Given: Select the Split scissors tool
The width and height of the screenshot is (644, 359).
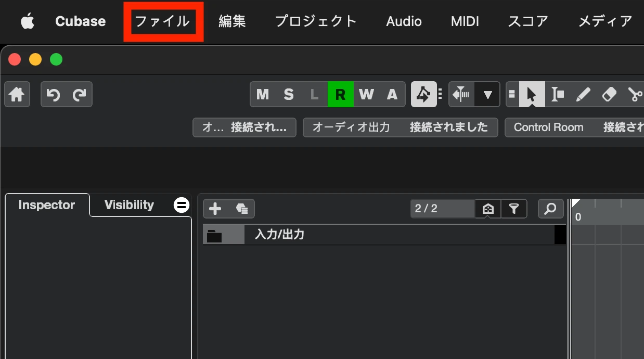Looking at the screenshot, I should click(635, 94).
